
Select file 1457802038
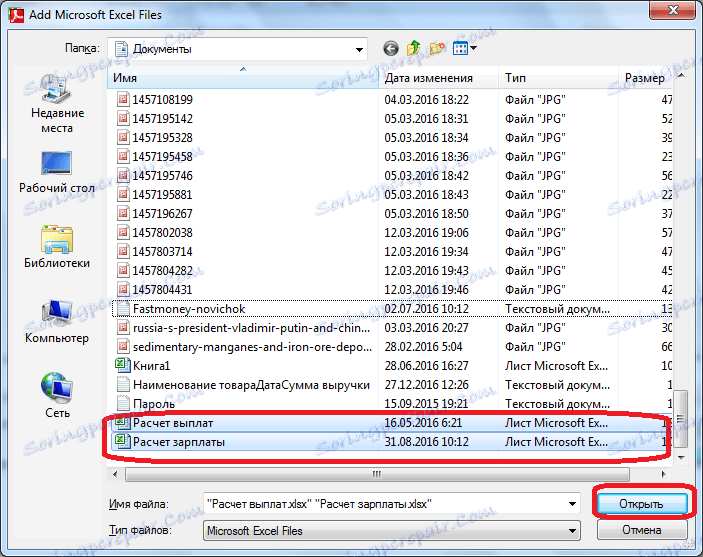click(162, 232)
